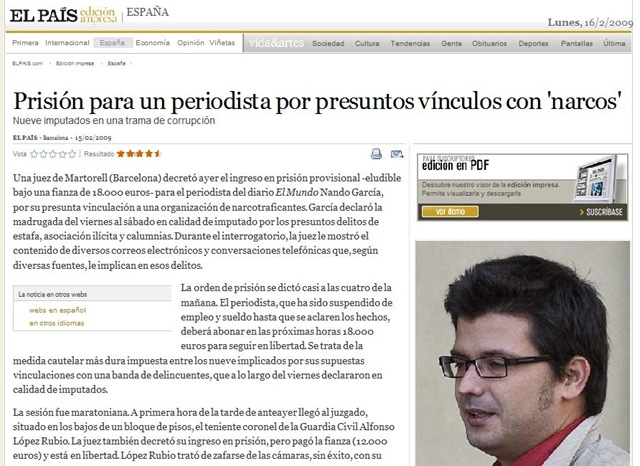Open the Sociedad section
The height and width of the screenshot is (466, 640).
[328, 43]
